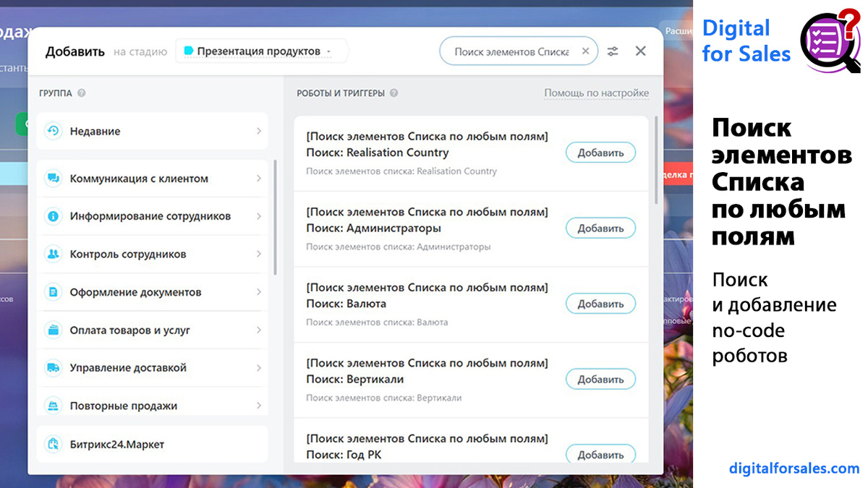
Task: Select the Битрикс24.Маркет item
Action: click(x=152, y=444)
